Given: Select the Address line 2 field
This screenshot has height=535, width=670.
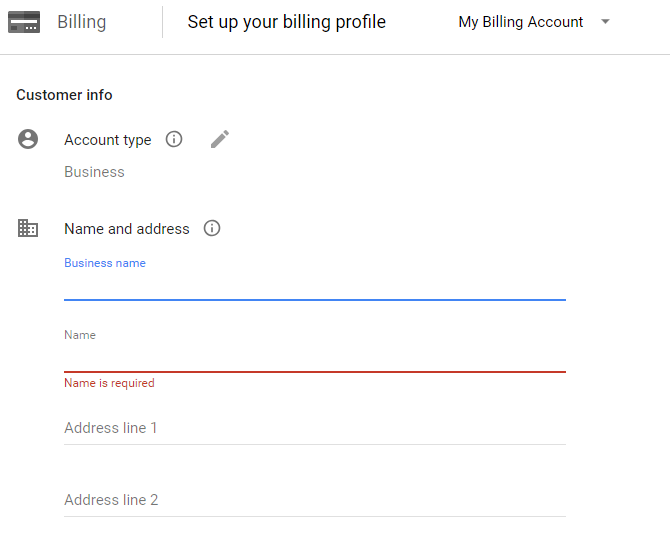Looking at the screenshot, I should (314, 500).
